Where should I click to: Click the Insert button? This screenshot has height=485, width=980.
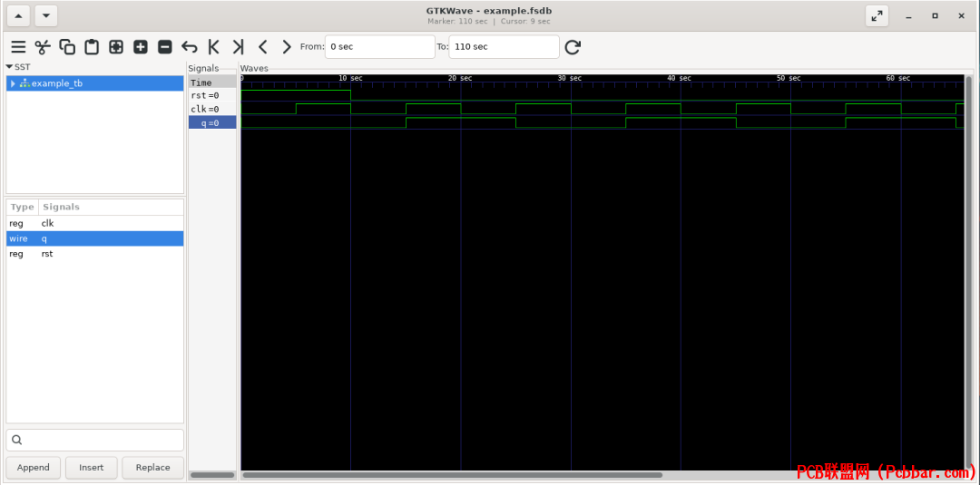pyautogui.click(x=92, y=467)
